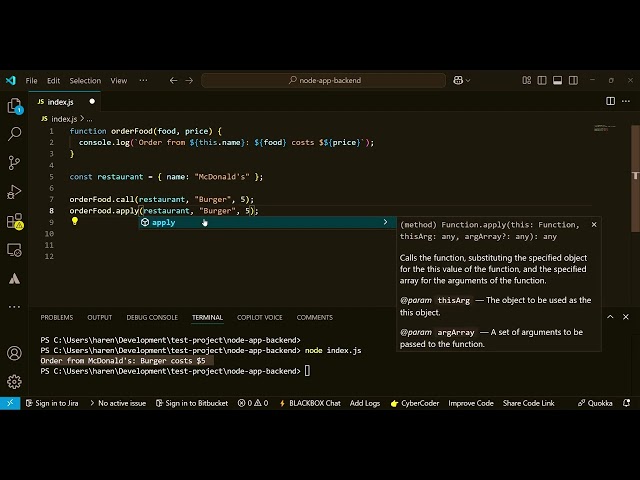Click the node-app-backend search box
This screenshot has height=480, width=640.
(x=324, y=80)
